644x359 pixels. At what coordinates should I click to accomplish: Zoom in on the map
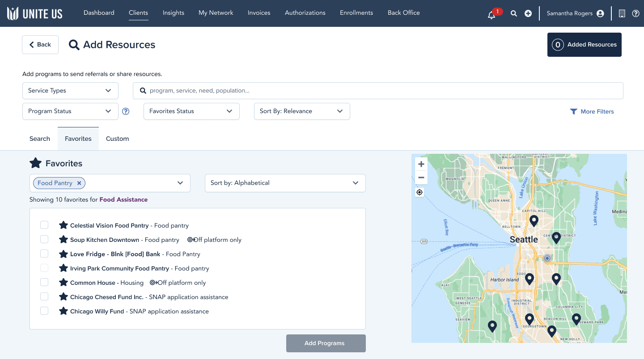coord(421,164)
